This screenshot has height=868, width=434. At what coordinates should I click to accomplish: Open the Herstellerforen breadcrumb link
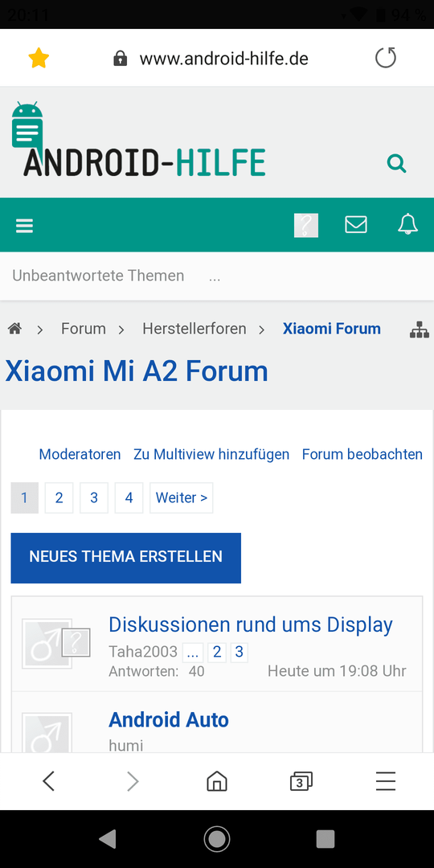[x=194, y=329]
